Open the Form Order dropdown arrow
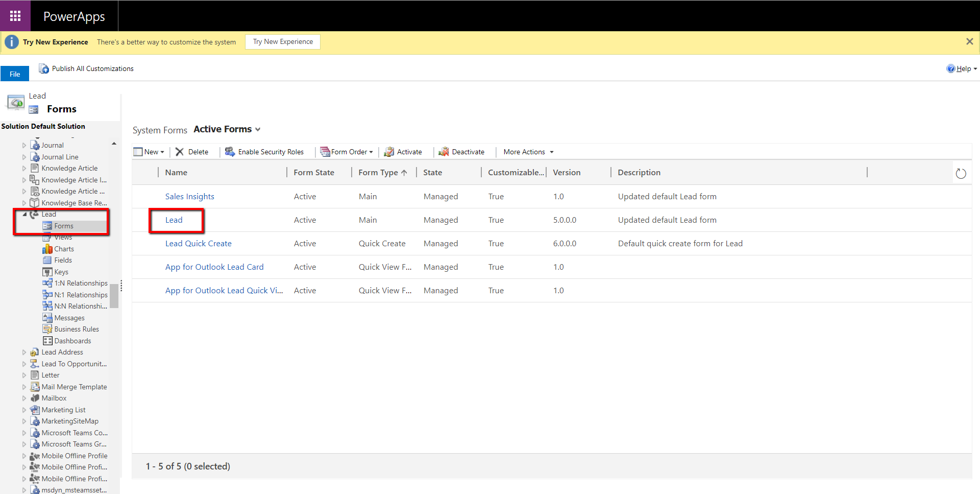The image size is (980, 494). click(x=371, y=152)
